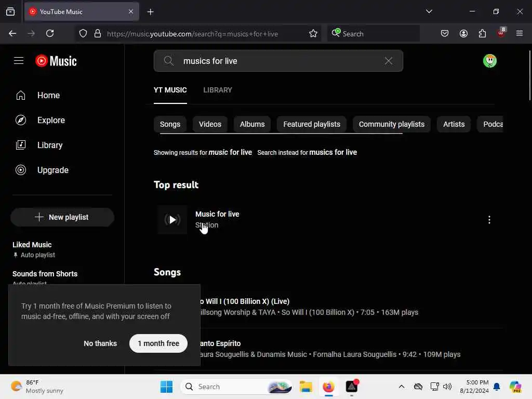
Task: Reload the current page
Action: [50, 34]
